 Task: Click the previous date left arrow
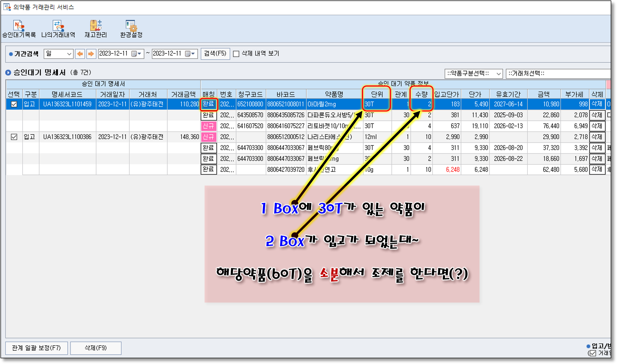[x=80, y=54]
